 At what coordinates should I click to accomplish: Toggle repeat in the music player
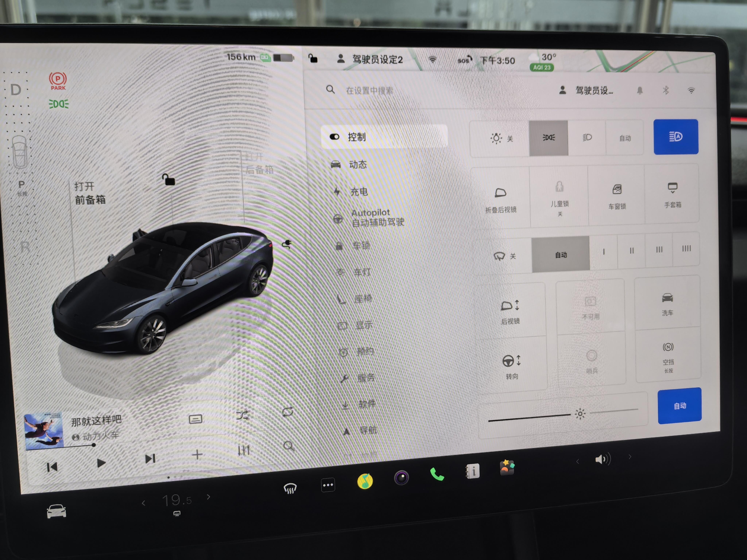pyautogui.click(x=287, y=411)
